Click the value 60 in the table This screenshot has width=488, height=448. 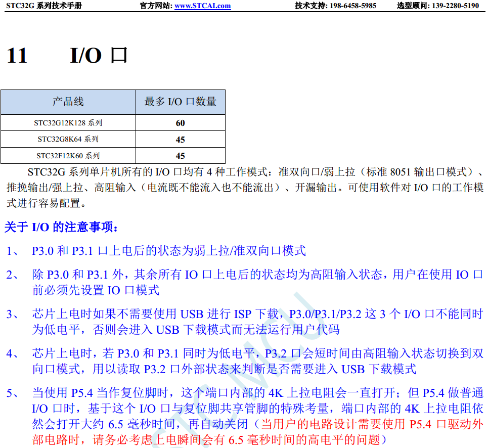[181, 123]
